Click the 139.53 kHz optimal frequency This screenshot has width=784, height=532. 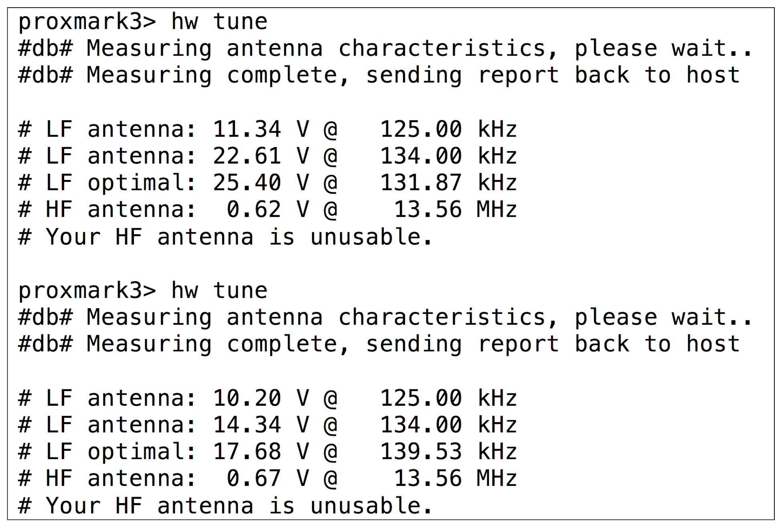[x=449, y=452]
